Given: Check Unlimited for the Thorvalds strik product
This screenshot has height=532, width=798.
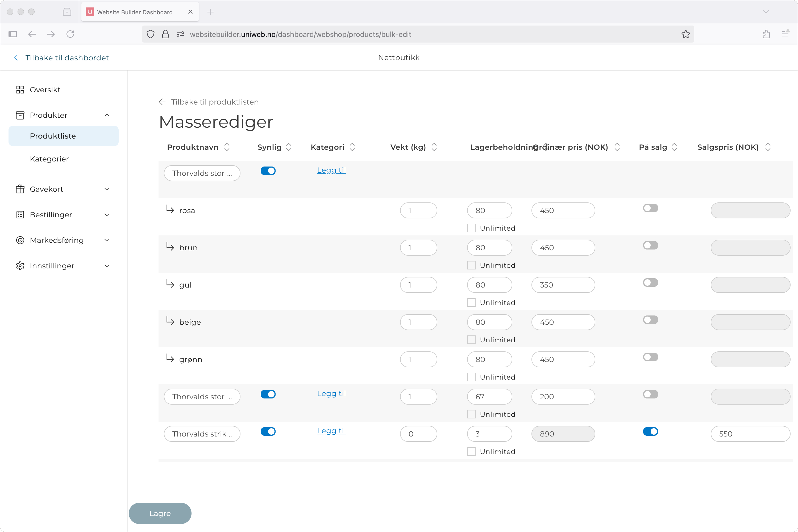Looking at the screenshot, I should click(471, 451).
